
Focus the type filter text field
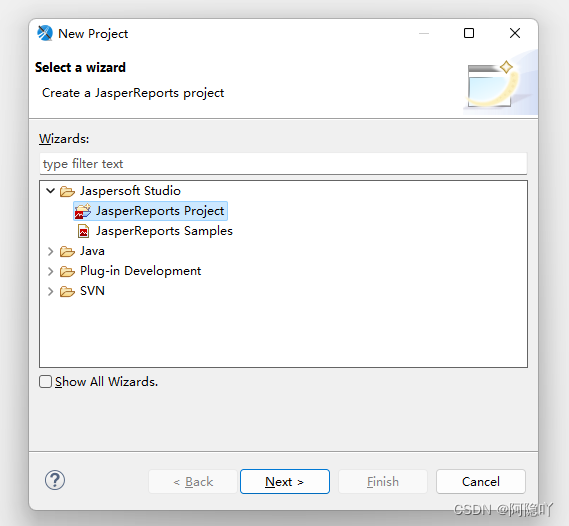(283, 164)
